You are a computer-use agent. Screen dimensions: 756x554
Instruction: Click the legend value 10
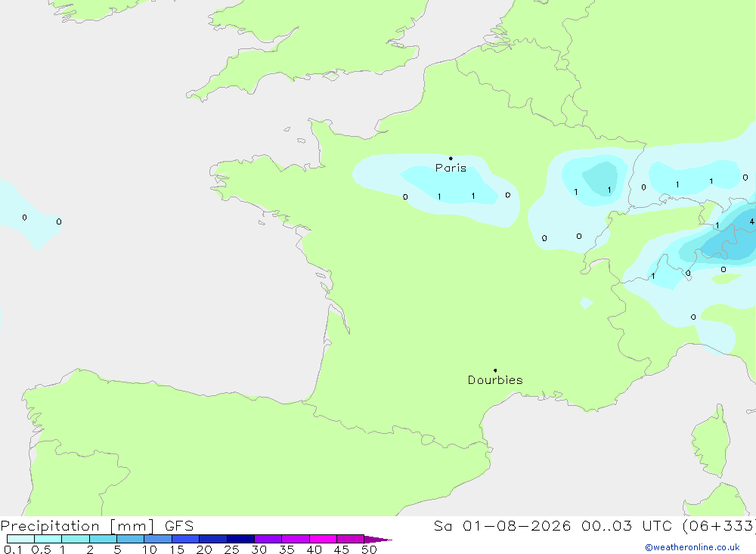point(150,549)
